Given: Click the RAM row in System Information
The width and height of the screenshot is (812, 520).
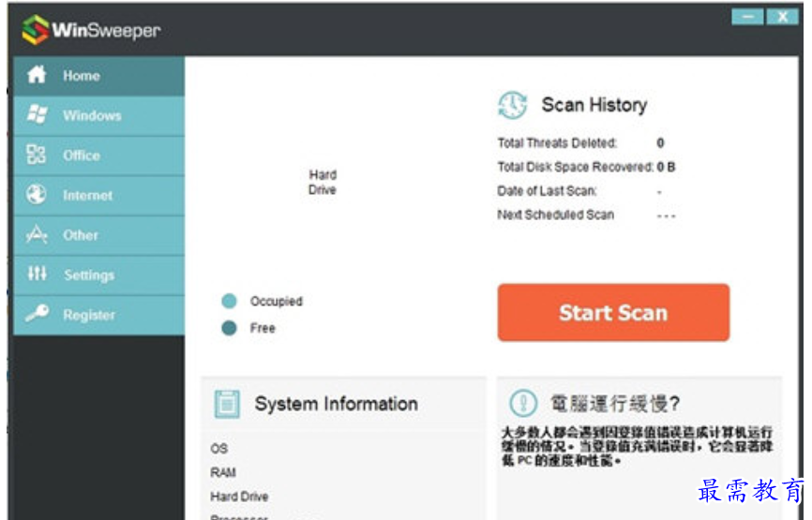Looking at the screenshot, I should (223, 472).
